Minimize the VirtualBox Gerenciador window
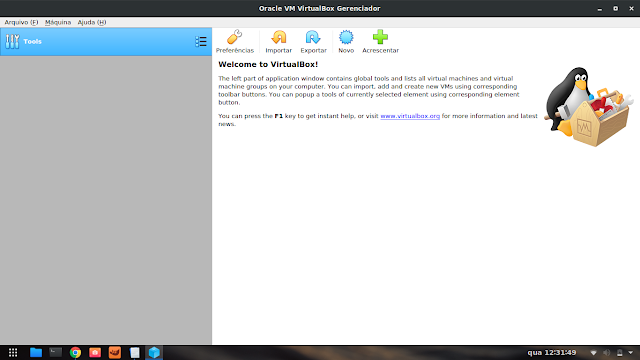Image resolution: width=640 pixels, height=360 pixels. 600,9
